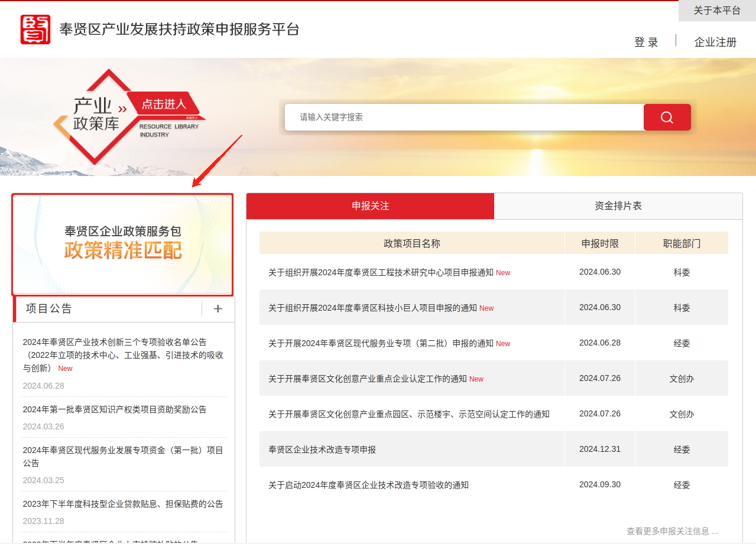
Task: Open 点击进入 industry policy library banner
Action: [163, 105]
